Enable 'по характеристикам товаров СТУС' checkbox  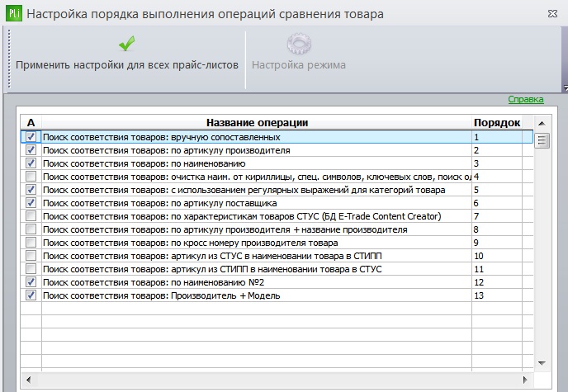31,216
